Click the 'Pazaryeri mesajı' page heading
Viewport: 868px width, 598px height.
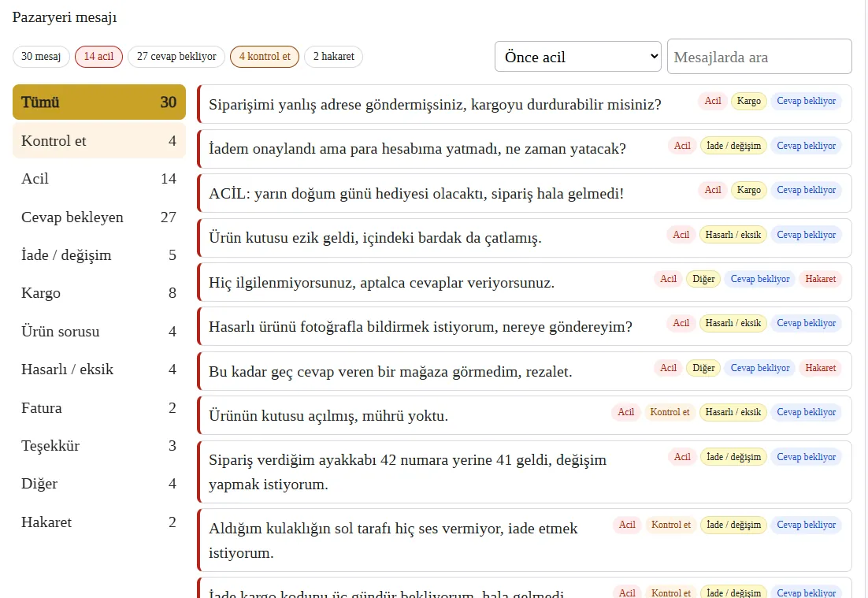[65, 17]
